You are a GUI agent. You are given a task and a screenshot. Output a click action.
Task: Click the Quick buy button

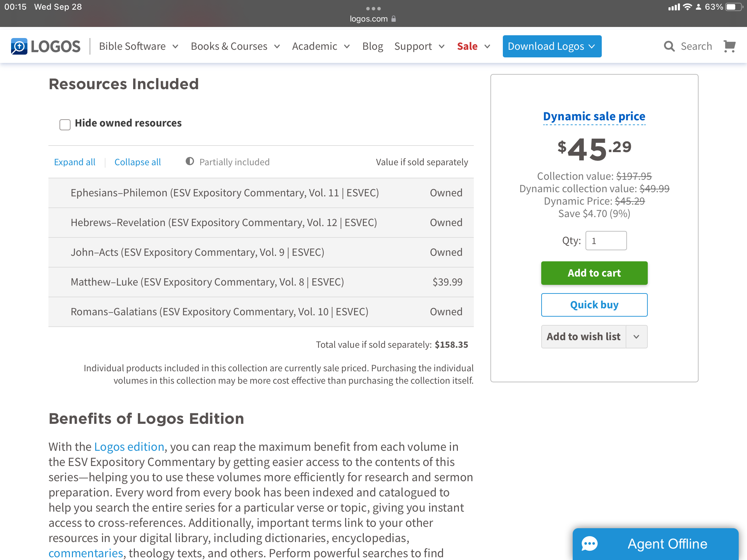pyautogui.click(x=594, y=305)
